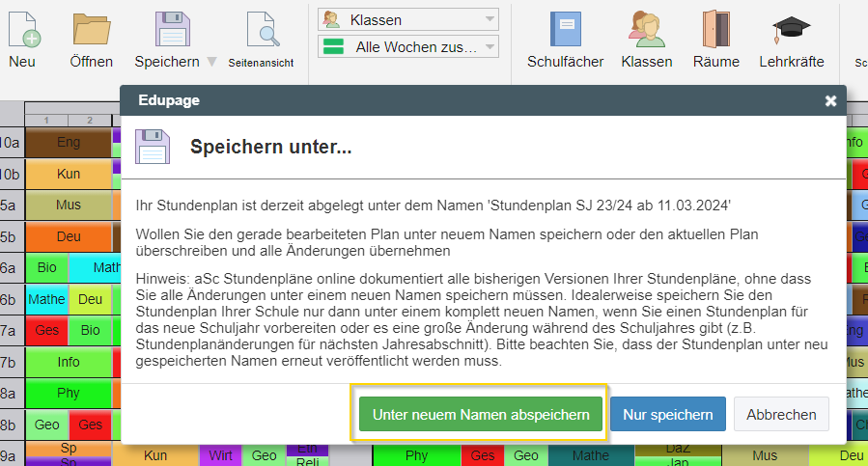Click Nur speichern button
Screen dimensions: 868x466
point(667,414)
